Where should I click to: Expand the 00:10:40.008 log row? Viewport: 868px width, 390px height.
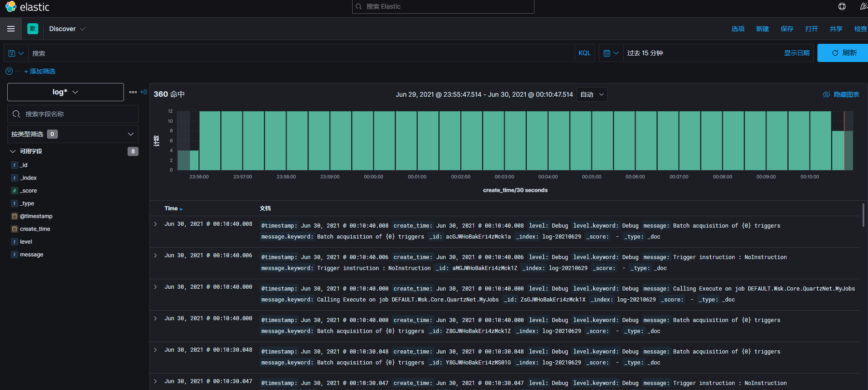tap(155, 224)
